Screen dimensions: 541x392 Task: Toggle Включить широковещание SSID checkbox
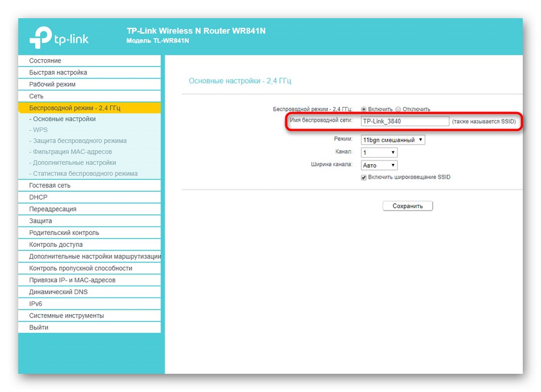(x=364, y=178)
